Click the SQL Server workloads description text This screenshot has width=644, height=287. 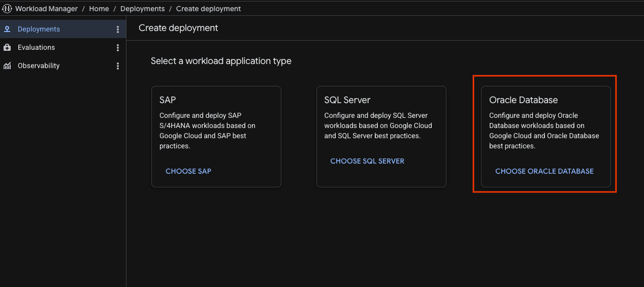378,125
